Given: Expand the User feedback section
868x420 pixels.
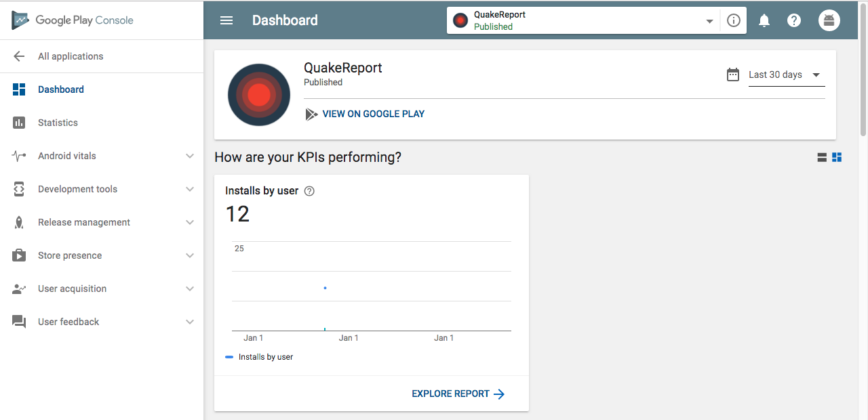Looking at the screenshot, I should pyautogui.click(x=190, y=322).
